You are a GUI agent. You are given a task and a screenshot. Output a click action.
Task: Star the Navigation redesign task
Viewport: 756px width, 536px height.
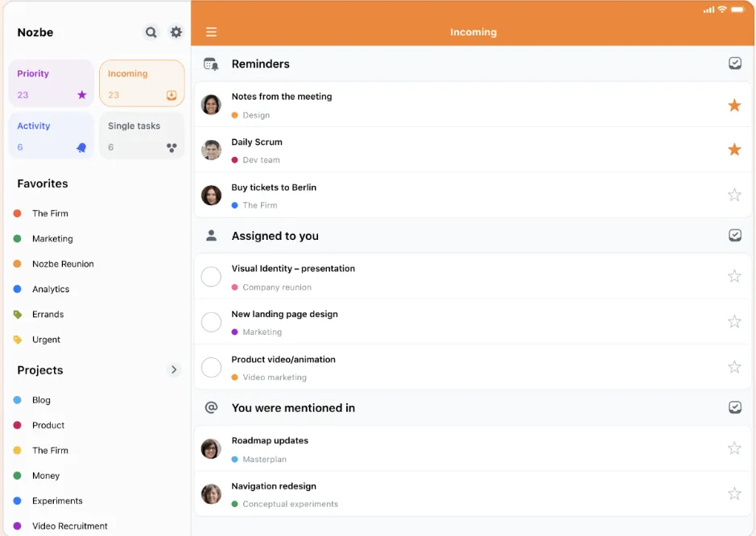[733, 493]
